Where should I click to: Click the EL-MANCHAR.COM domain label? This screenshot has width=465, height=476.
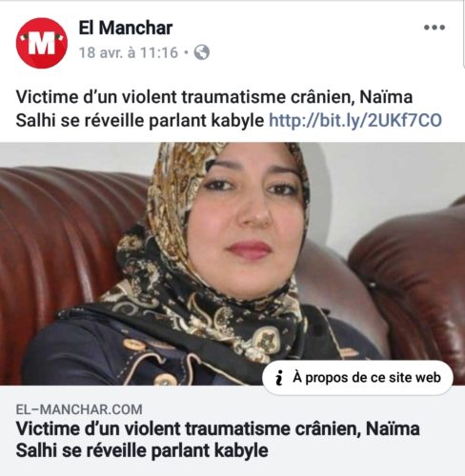(79, 409)
